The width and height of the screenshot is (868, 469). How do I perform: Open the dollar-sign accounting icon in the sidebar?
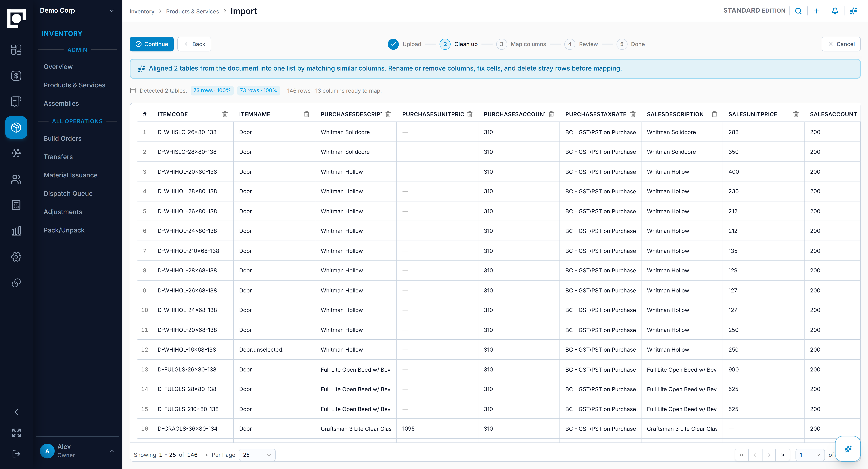pyautogui.click(x=16, y=76)
